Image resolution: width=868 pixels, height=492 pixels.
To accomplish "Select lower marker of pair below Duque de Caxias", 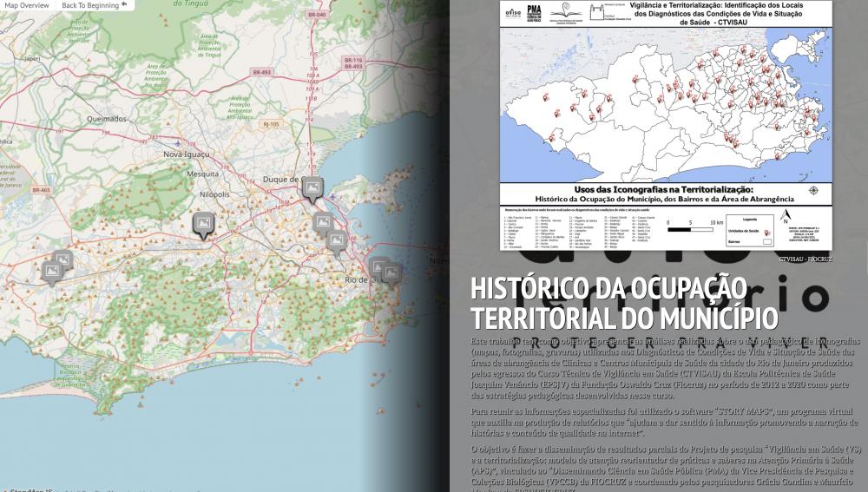I will (x=337, y=241).
